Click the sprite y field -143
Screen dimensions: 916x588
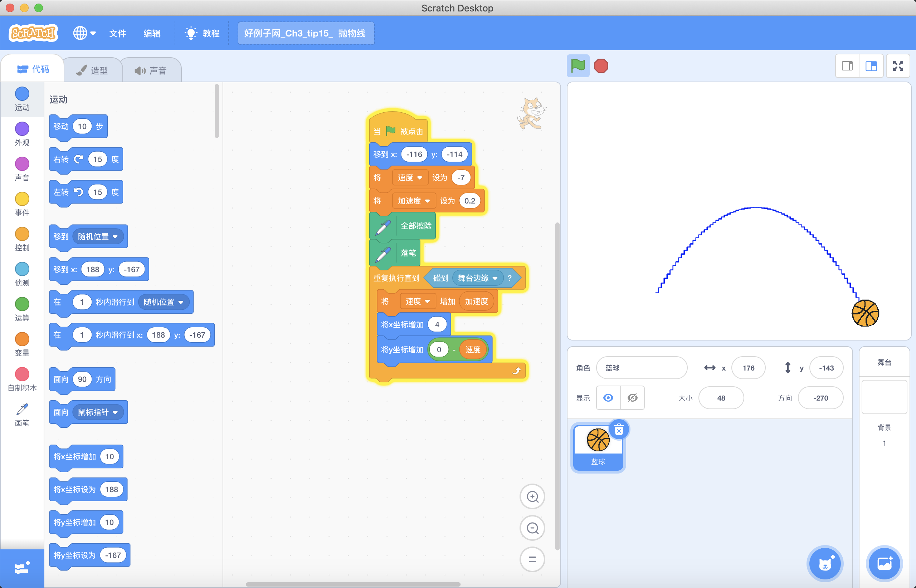[826, 368]
